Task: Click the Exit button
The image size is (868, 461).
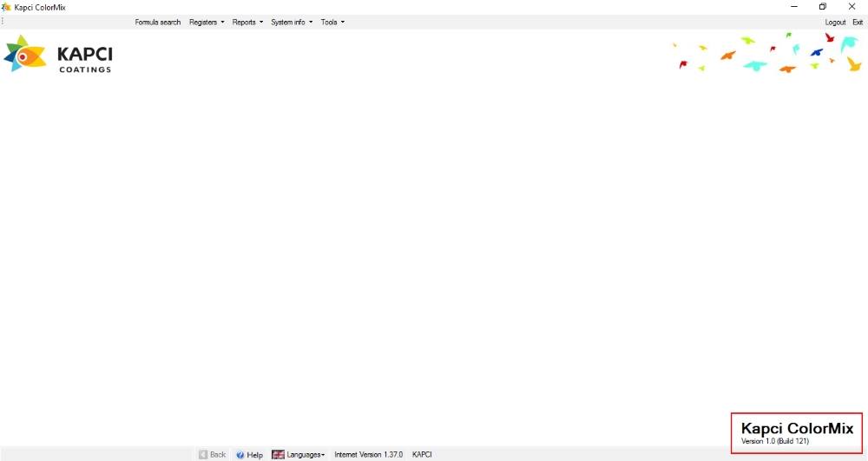Action: tap(858, 22)
